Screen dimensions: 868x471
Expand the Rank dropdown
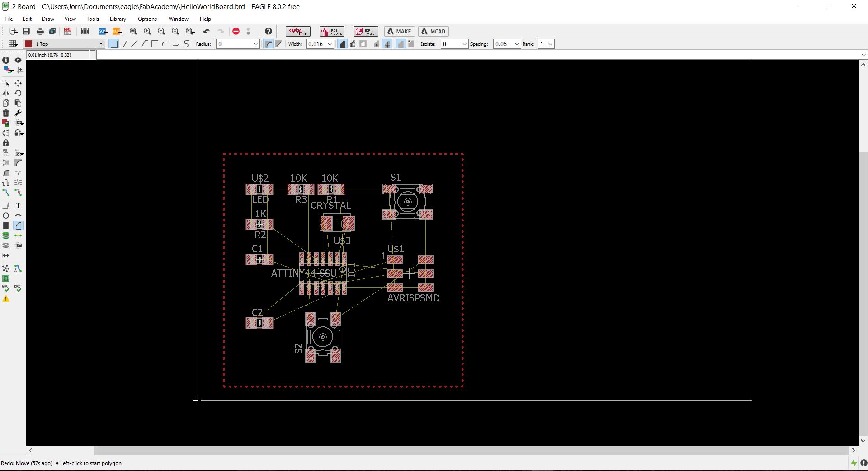coord(550,44)
